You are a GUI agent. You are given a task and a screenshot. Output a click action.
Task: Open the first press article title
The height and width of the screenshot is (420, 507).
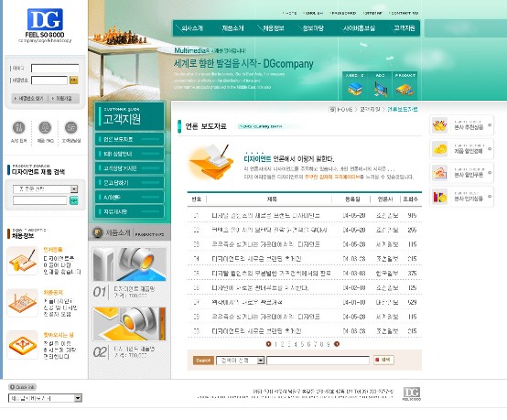265,216
